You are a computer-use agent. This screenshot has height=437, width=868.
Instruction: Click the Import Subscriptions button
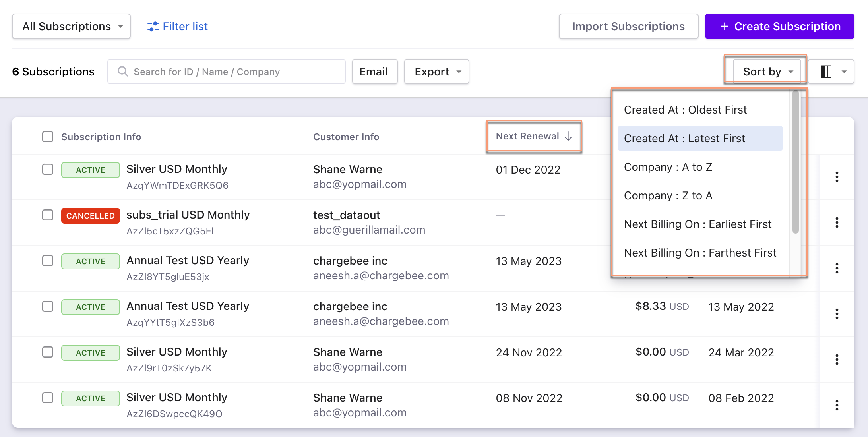[628, 27]
